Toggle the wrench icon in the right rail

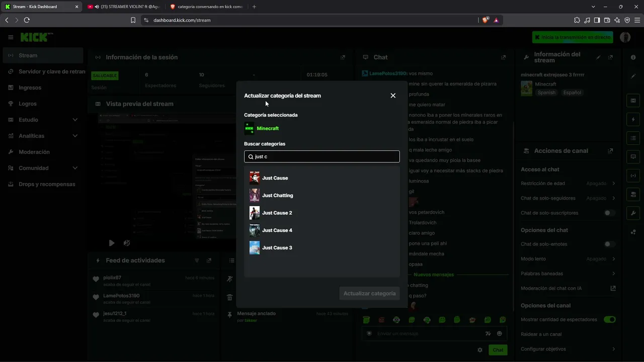pos(633,213)
